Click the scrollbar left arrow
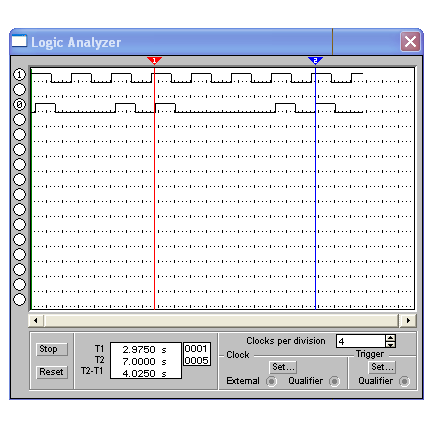This screenshot has height=424, width=428. pos(36,320)
